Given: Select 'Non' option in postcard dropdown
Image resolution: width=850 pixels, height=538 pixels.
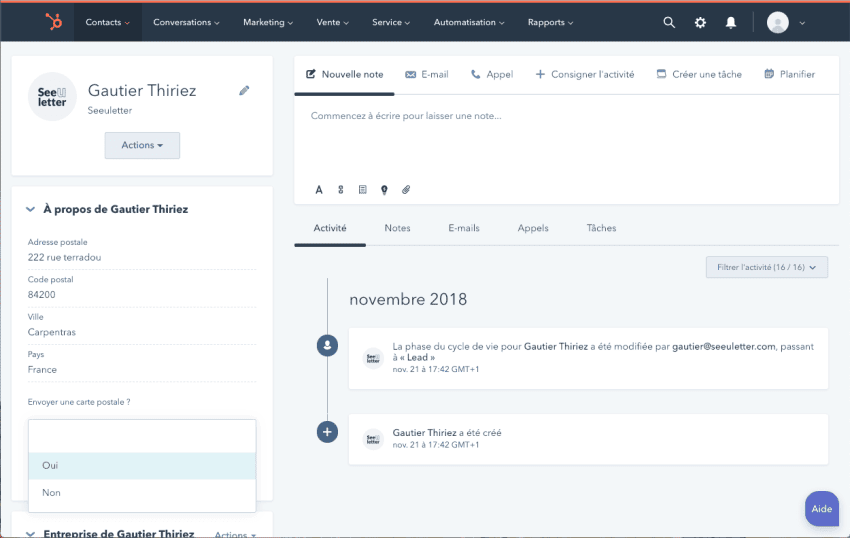Looking at the screenshot, I should [x=142, y=492].
